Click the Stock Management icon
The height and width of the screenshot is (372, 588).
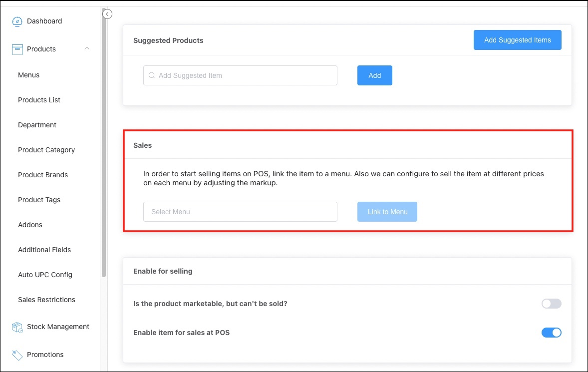[x=17, y=327]
